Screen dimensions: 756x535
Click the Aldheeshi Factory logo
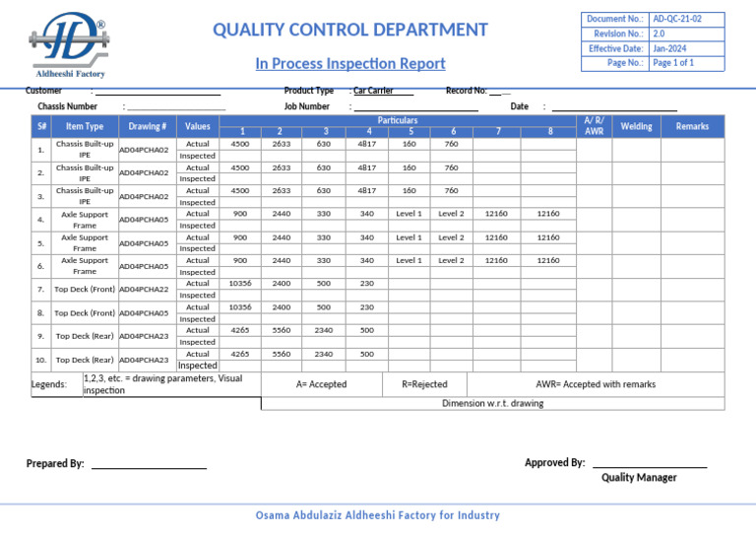(x=69, y=45)
